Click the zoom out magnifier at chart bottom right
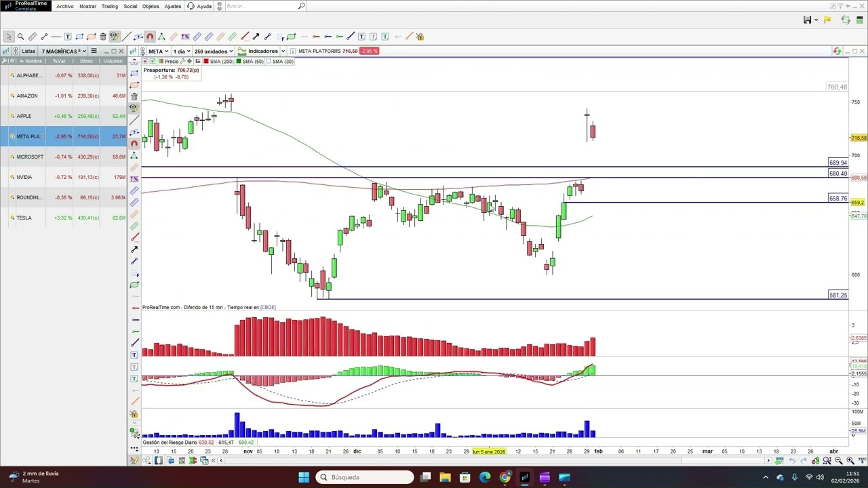Viewport: 868px width, 488px height. 838,461
